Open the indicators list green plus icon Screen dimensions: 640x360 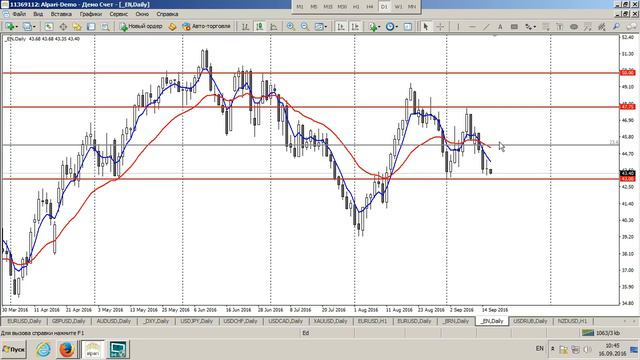coord(373,27)
